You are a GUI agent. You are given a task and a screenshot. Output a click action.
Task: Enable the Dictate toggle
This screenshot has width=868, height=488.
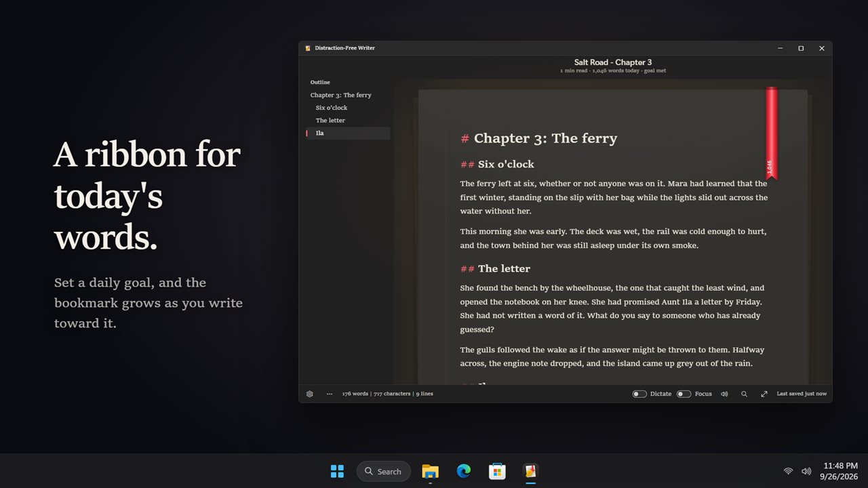pyautogui.click(x=639, y=394)
